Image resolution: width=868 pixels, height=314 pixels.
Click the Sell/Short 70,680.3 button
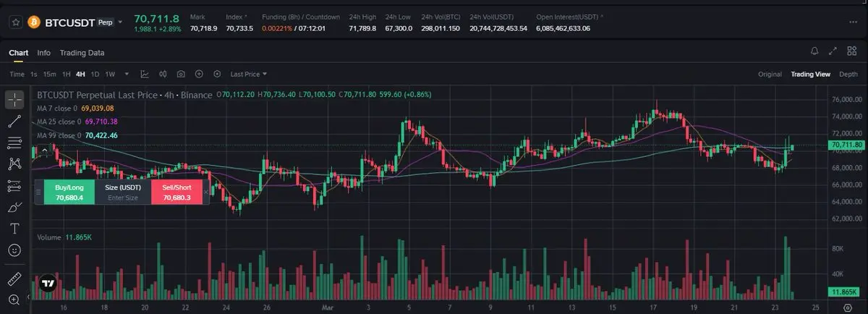pos(176,192)
